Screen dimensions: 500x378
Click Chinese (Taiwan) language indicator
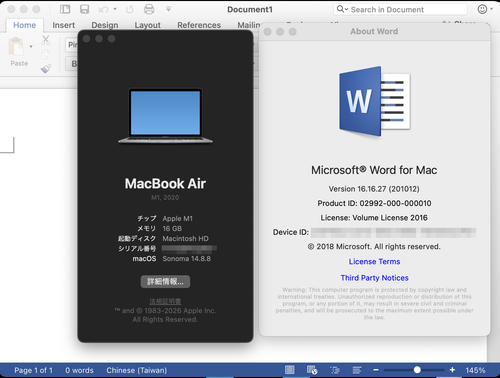137,370
